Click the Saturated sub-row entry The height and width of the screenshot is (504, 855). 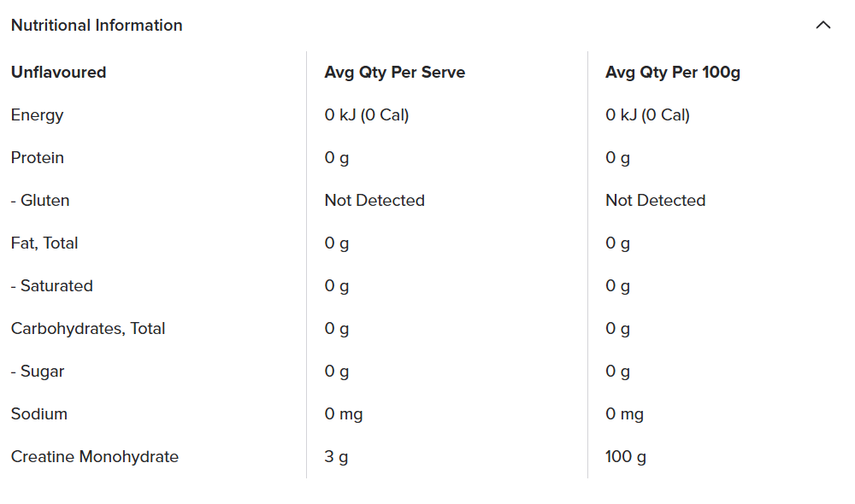[51, 286]
